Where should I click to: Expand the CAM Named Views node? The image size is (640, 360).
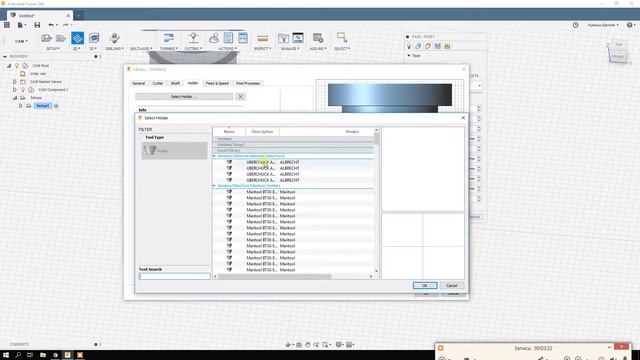coord(14,82)
